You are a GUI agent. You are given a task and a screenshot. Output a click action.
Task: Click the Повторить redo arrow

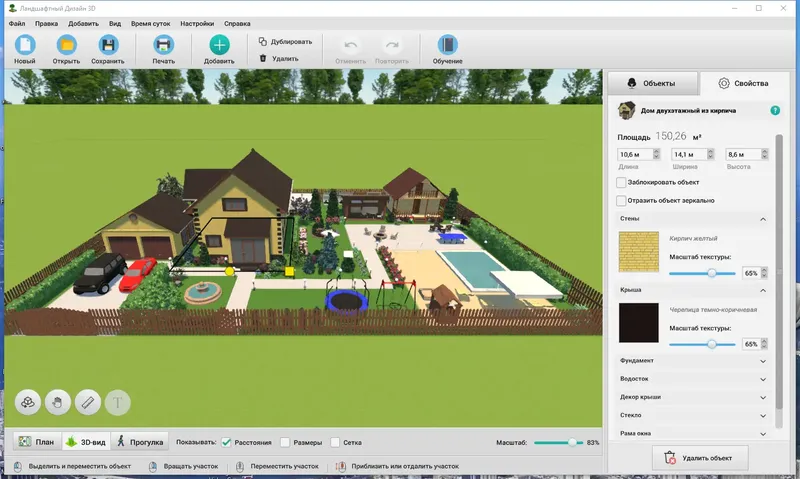(392, 45)
